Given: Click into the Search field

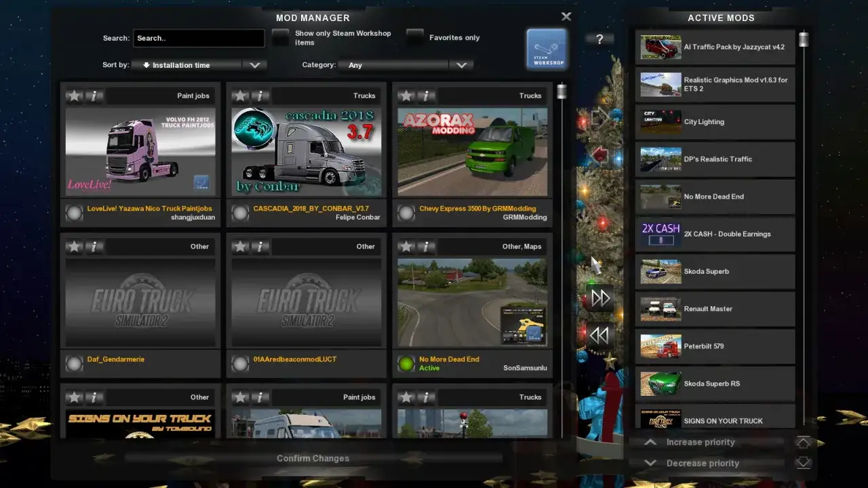Looking at the screenshot, I should tap(199, 38).
